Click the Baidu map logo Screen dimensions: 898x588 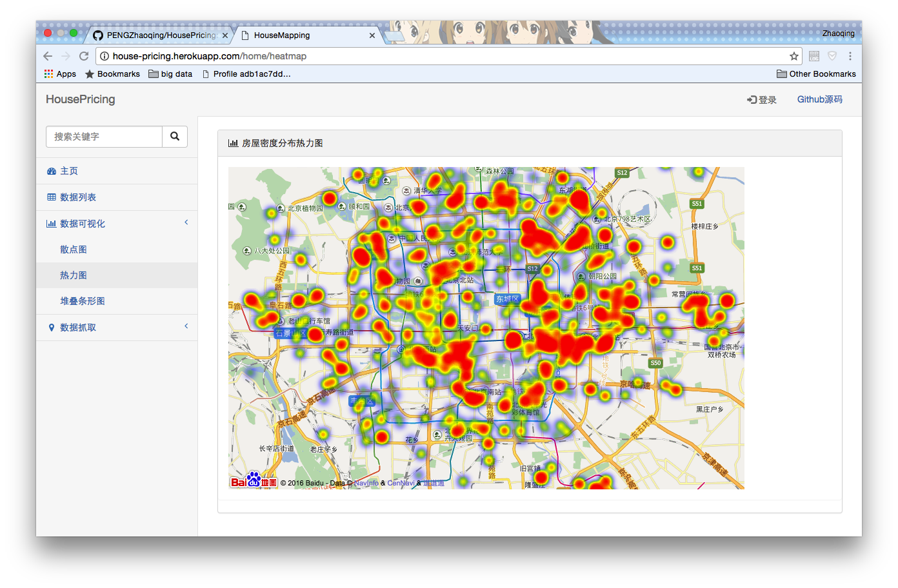click(x=254, y=480)
